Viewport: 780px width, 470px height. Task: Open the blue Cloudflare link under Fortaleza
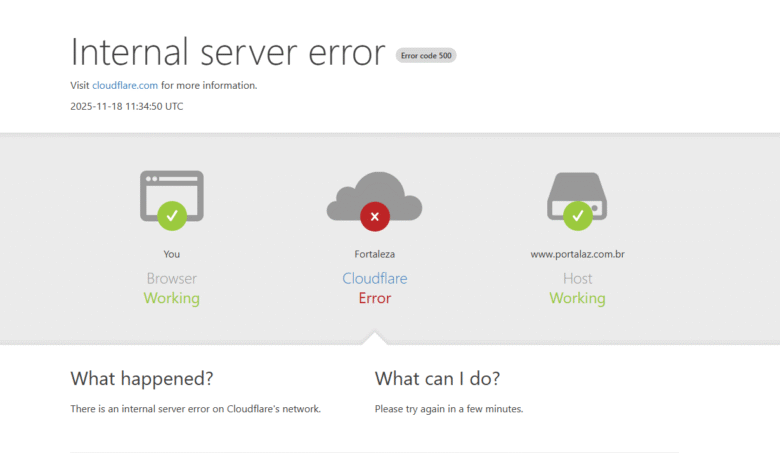tap(374, 278)
